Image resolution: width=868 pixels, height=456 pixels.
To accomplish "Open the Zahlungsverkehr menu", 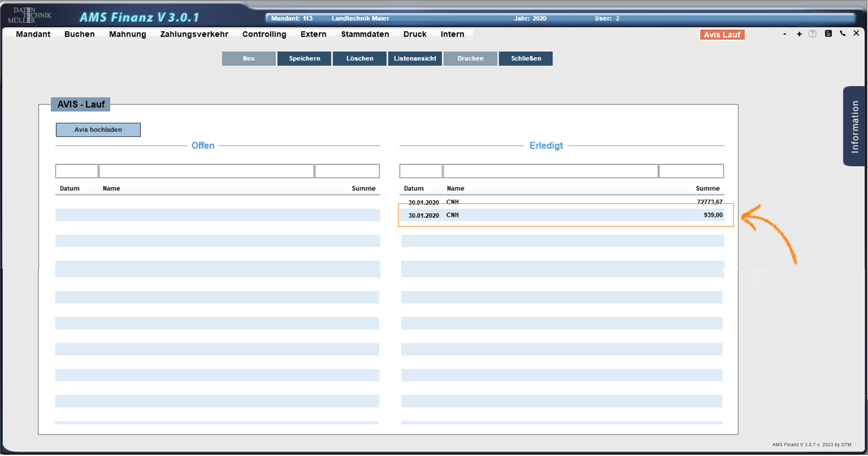I will pos(194,34).
